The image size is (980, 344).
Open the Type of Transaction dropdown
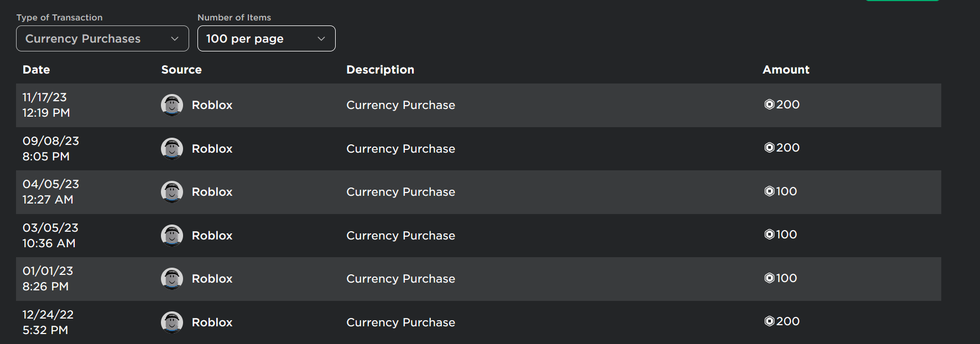coord(102,38)
